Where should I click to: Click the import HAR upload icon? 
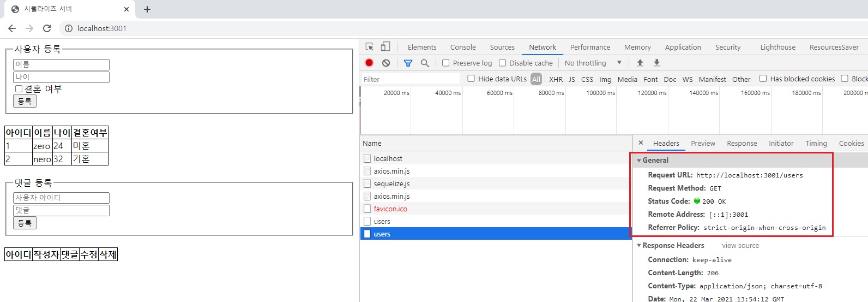640,63
